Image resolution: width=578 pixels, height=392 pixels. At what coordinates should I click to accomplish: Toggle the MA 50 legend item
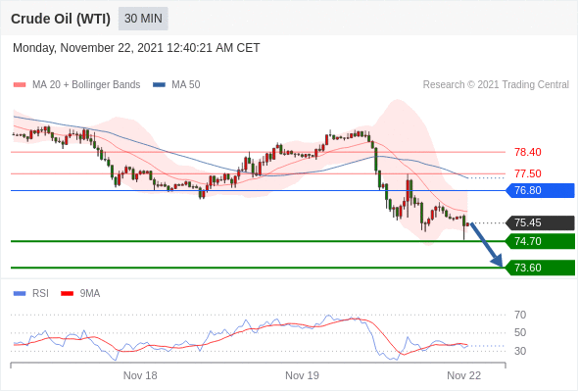click(x=176, y=85)
